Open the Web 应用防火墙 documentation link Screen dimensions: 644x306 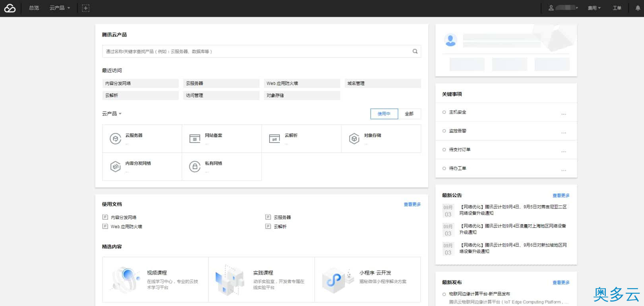point(126,227)
